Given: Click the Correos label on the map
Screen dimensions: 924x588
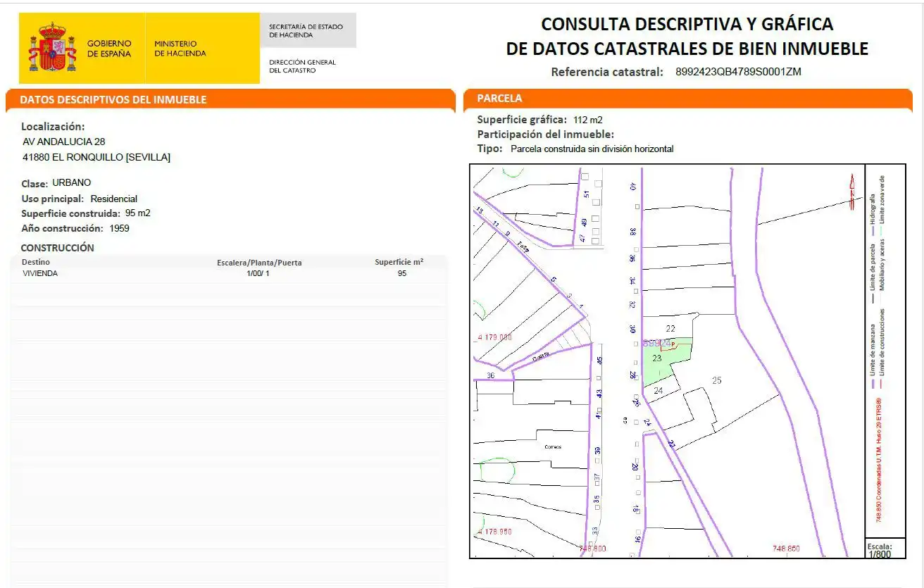Looking at the screenshot, I should (553, 447).
